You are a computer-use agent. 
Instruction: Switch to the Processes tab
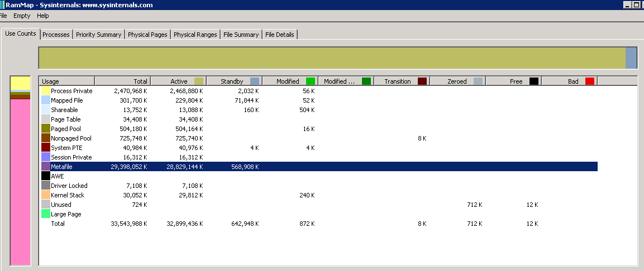point(56,35)
